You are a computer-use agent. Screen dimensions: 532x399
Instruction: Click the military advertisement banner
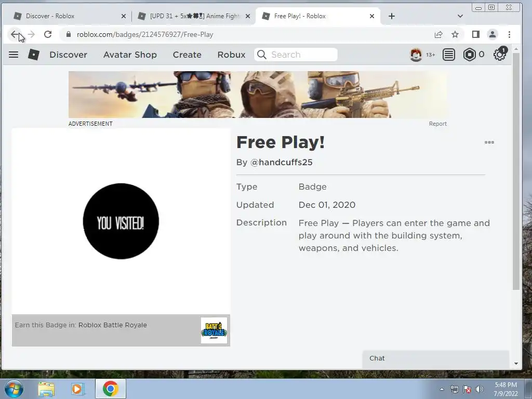click(x=258, y=95)
